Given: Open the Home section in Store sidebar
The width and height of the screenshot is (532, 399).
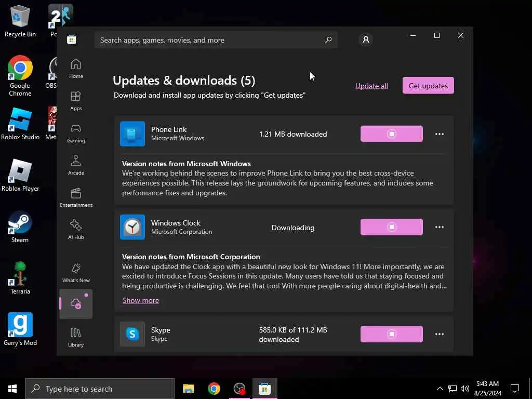Looking at the screenshot, I should point(76,69).
